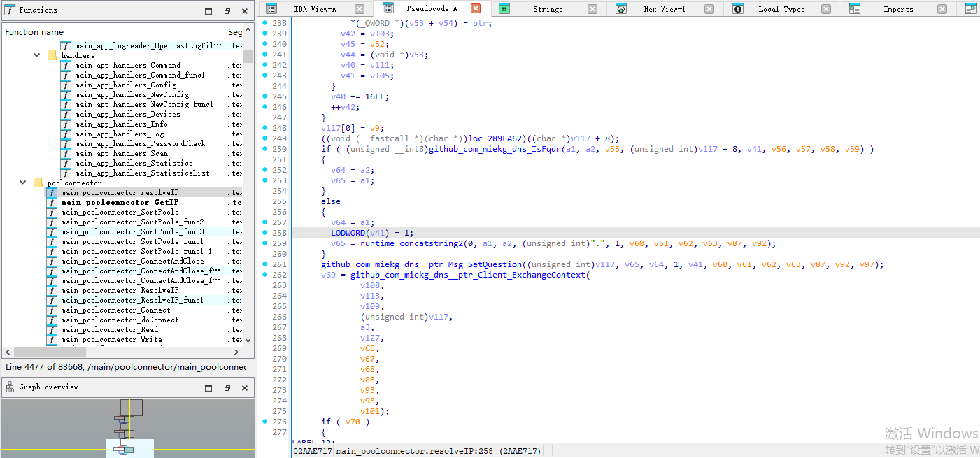The width and height of the screenshot is (980, 458).
Task: Select function main_poolconnector_Read
Action: pos(109,329)
